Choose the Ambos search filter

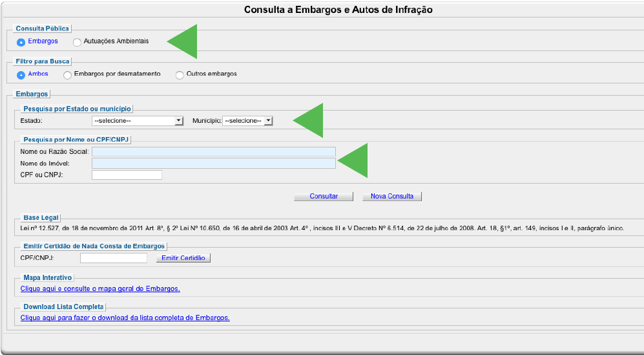tap(21, 75)
